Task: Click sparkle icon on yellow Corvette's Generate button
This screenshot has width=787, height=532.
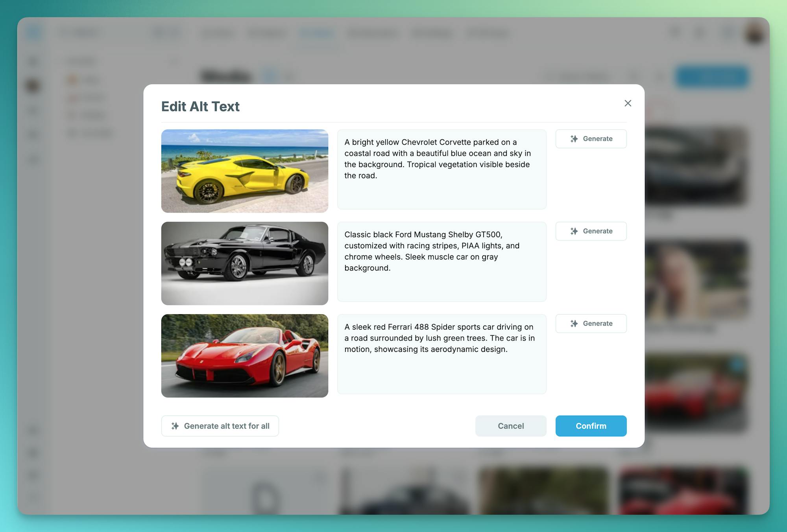Action: point(574,139)
